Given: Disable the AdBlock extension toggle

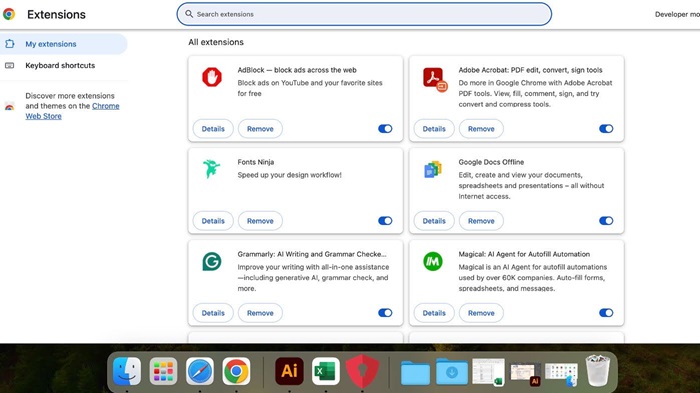Looking at the screenshot, I should pos(385,129).
